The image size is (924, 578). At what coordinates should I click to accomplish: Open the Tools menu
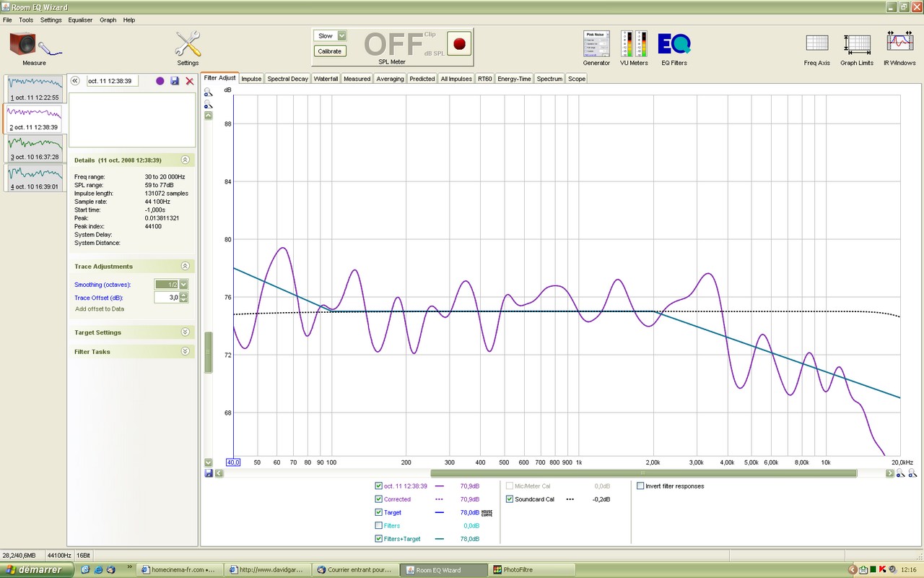tap(26, 20)
